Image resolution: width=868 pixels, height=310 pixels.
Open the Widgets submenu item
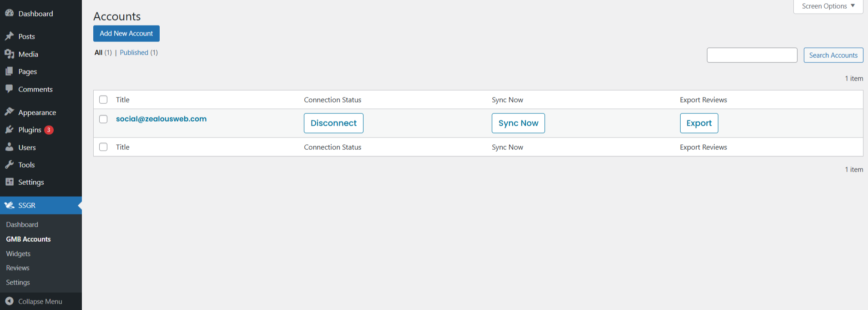18,254
